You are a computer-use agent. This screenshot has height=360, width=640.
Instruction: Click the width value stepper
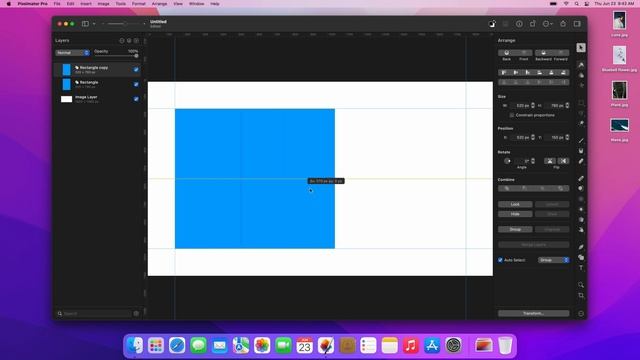(533, 106)
